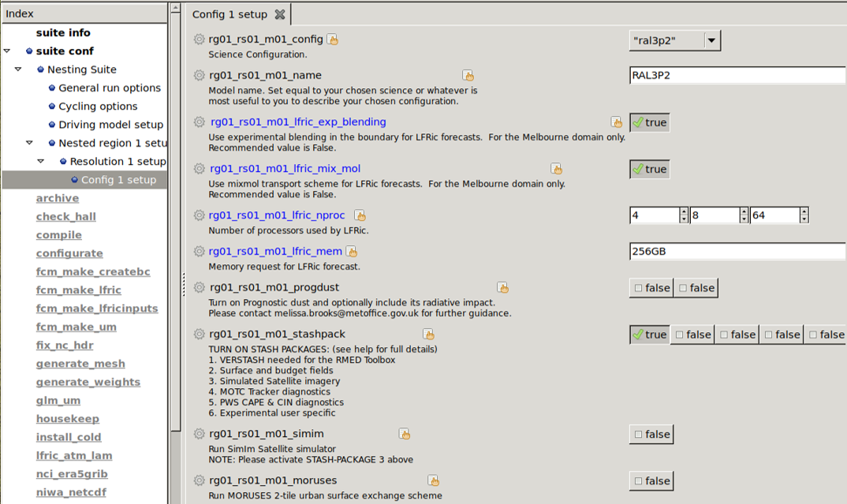Click gear icon beside rg01_rs01_m01_simim

point(200,433)
